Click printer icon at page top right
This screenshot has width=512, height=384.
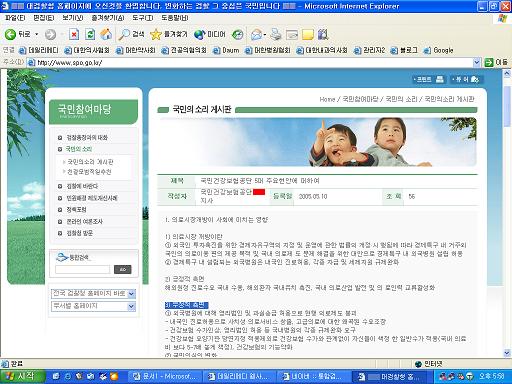tap(440, 79)
